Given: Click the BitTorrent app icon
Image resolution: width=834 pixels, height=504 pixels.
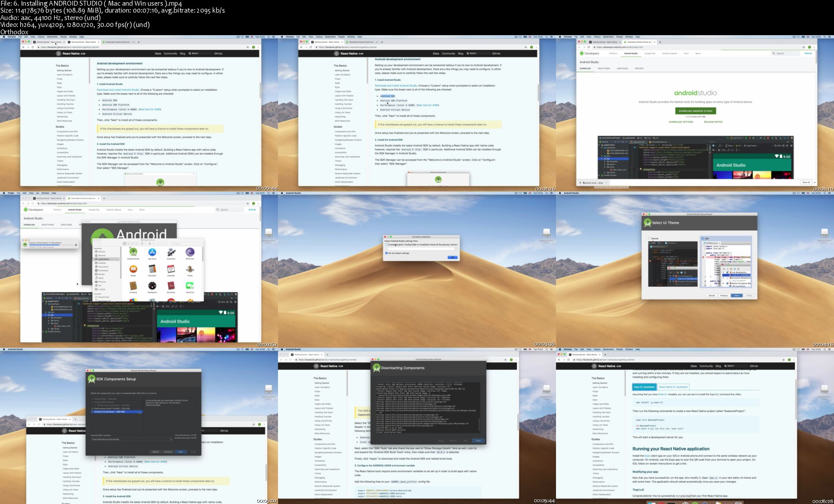Looking at the screenshot, I should (x=190, y=252).
